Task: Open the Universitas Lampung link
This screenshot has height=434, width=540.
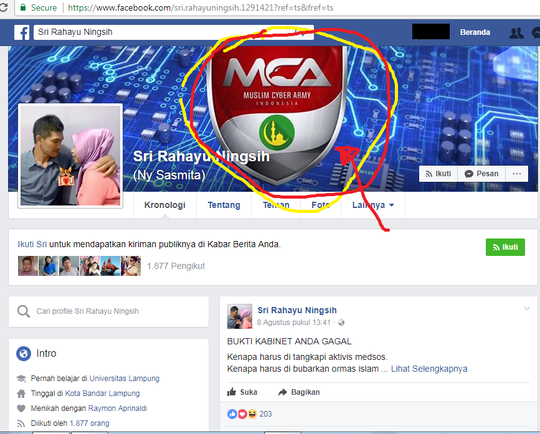Action: coord(124,379)
